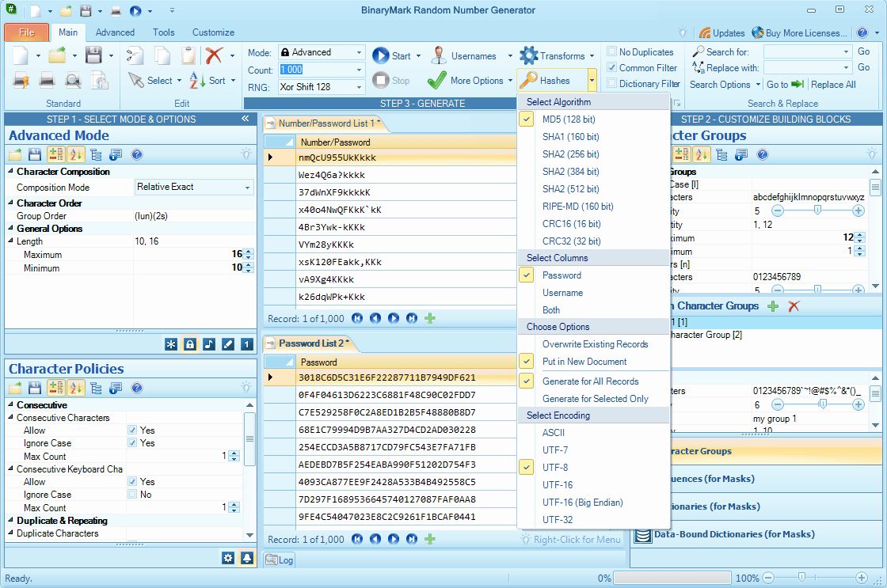
Task: Select UTF-16 (Big Endian) encoding
Action: pyautogui.click(x=593, y=503)
